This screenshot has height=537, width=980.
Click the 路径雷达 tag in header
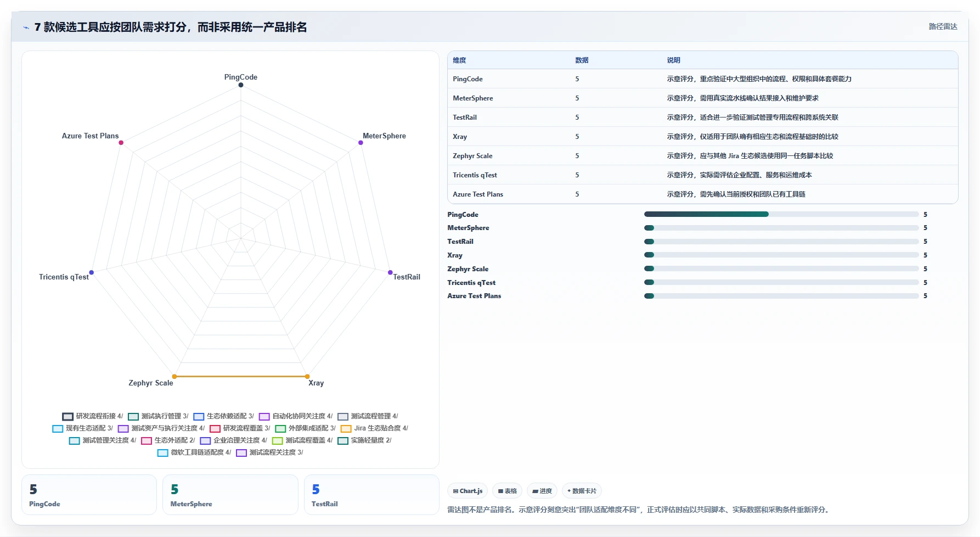pos(943,26)
